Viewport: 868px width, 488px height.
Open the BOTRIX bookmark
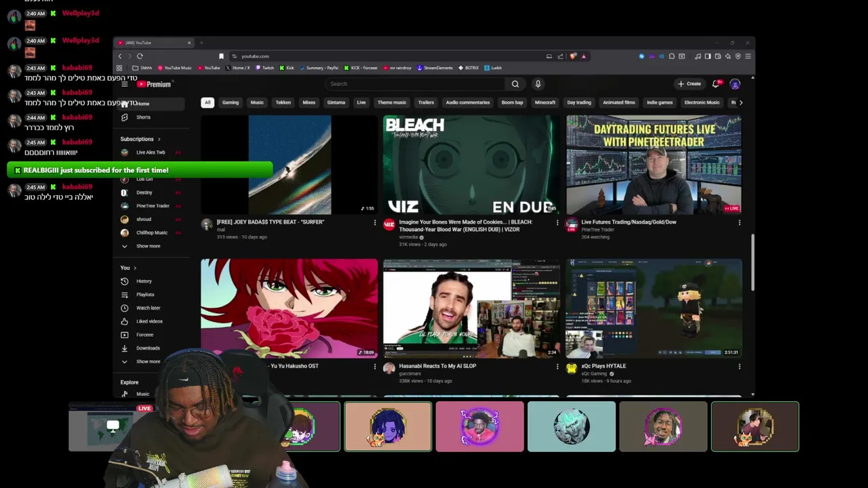(x=469, y=68)
